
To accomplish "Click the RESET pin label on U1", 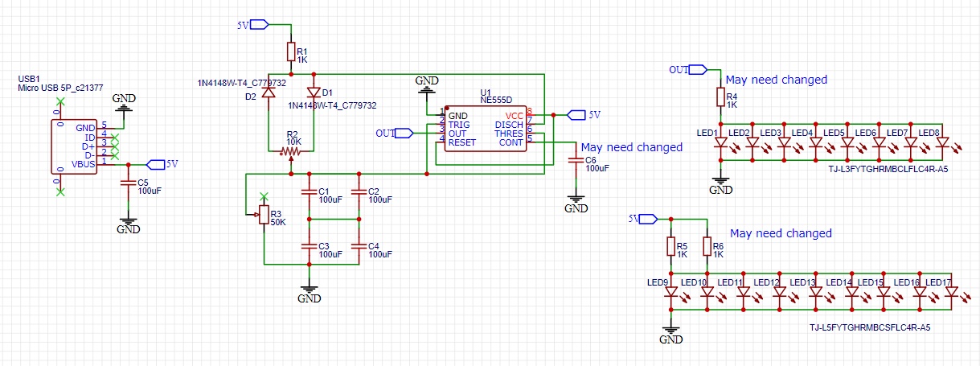I will (x=462, y=142).
